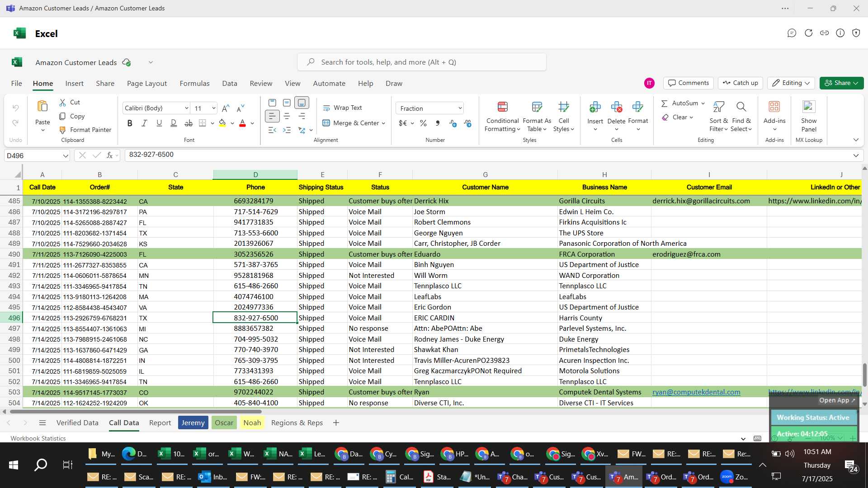Decrease font size
The image size is (868, 488).
click(241, 108)
